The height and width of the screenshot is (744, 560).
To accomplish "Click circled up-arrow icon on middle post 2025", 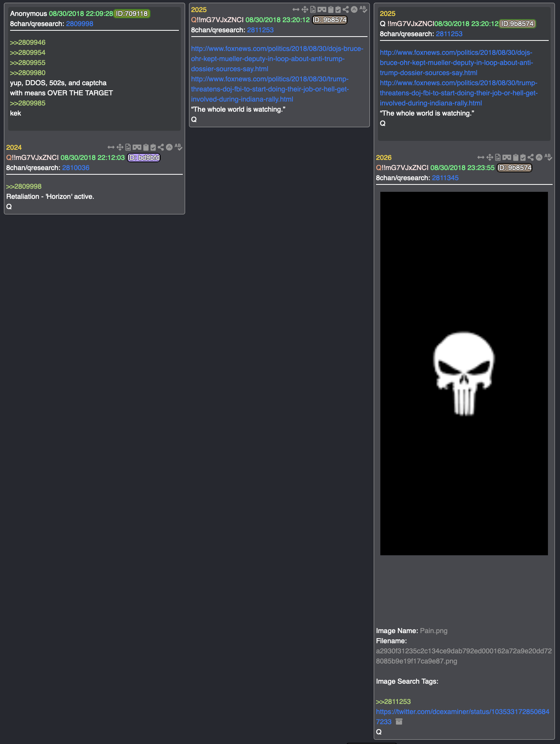I will click(354, 9).
